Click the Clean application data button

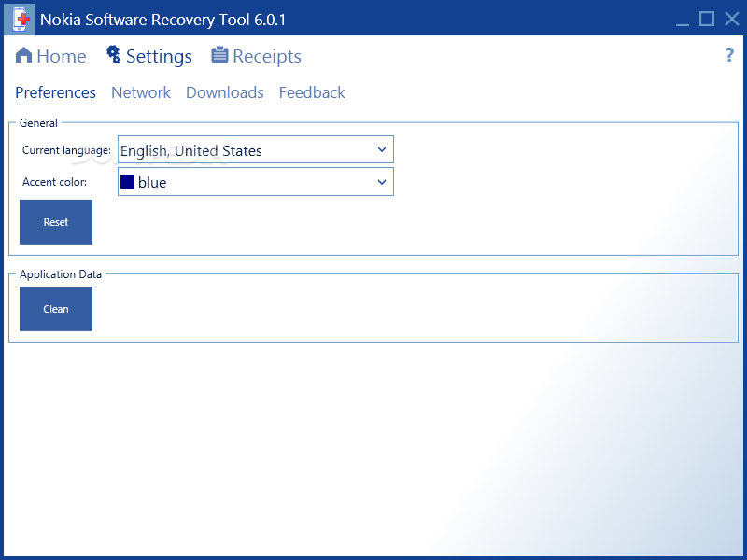[x=56, y=309]
